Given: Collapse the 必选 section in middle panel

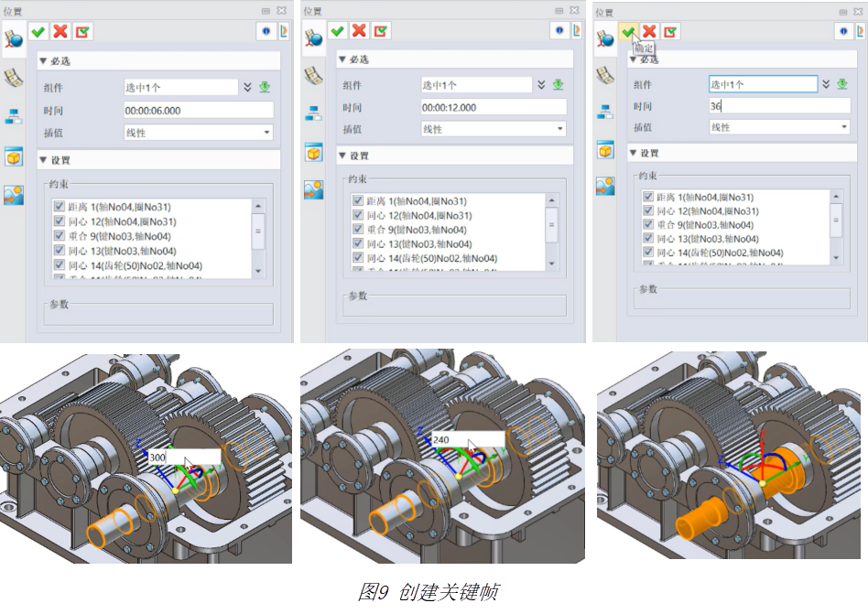Looking at the screenshot, I should coord(342,59).
